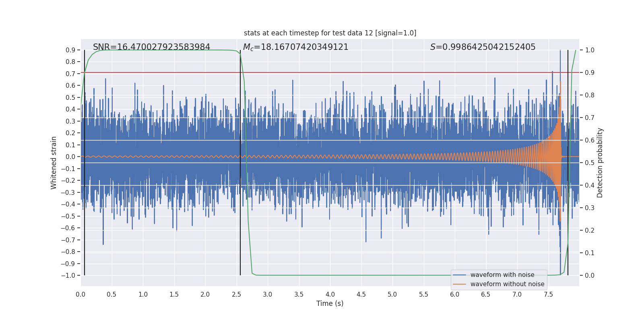Click the −0.2 tick on Whitened strain axis
The width and height of the screenshot is (644, 322).
68,180
